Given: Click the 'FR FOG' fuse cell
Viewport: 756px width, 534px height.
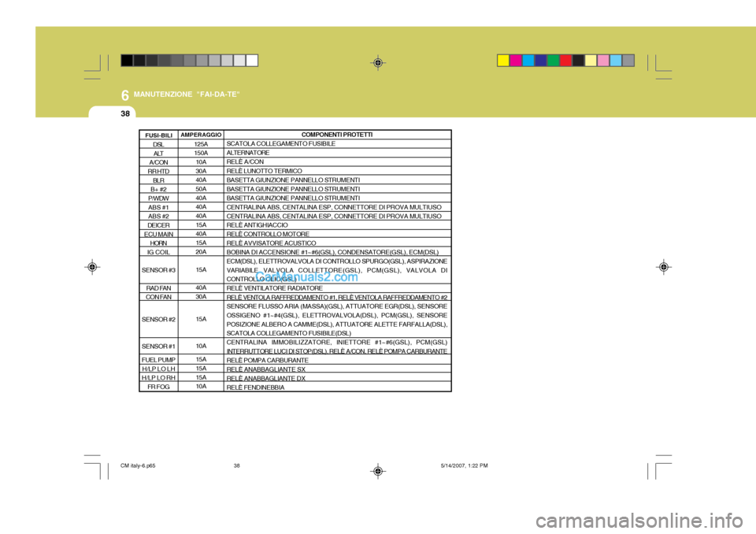Looking at the screenshot, I should coord(158,387).
